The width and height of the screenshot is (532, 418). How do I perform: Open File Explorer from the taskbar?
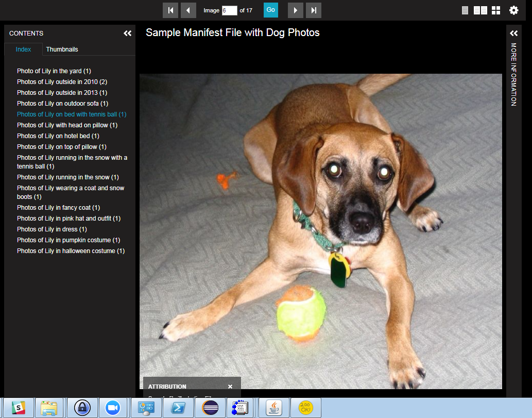click(x=49, y=408)
